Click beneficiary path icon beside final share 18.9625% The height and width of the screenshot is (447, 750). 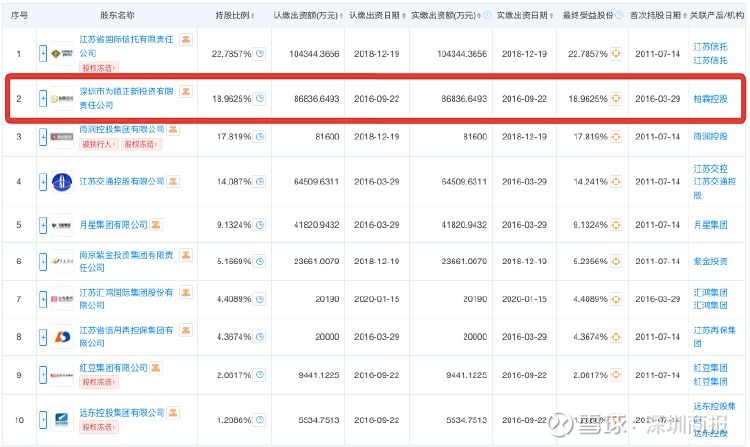click(x=616, y=98)
